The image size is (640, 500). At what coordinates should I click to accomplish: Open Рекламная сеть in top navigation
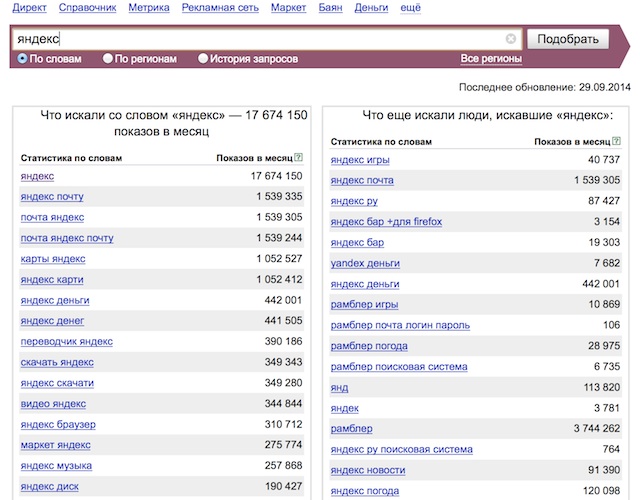tap(220, 8)
